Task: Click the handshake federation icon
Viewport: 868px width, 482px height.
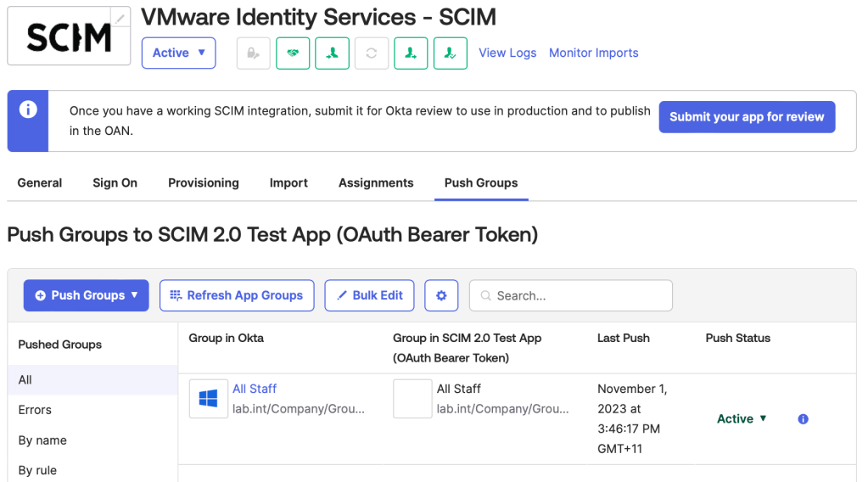Action: tap(293, 53)
